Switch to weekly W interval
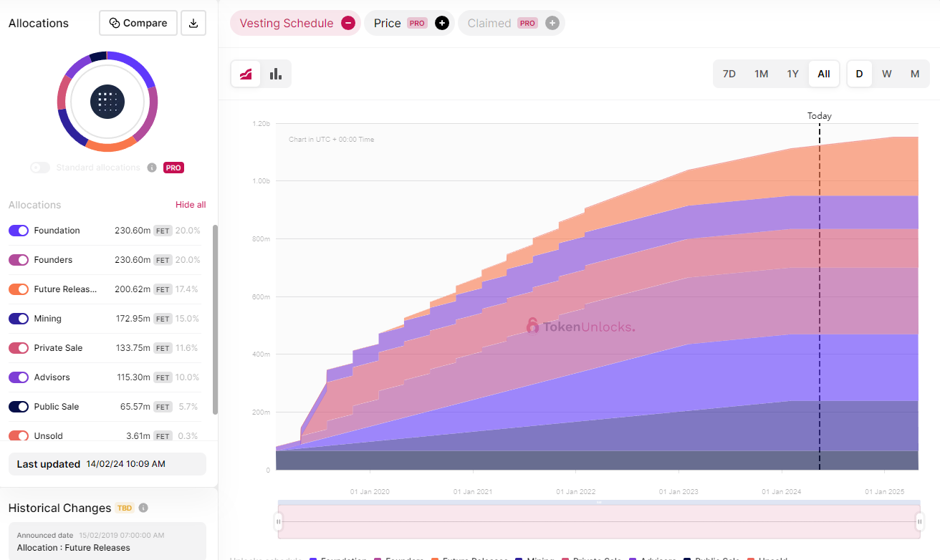Image resolution: width=940 pixels, height=560 pixels. point(886,74)
